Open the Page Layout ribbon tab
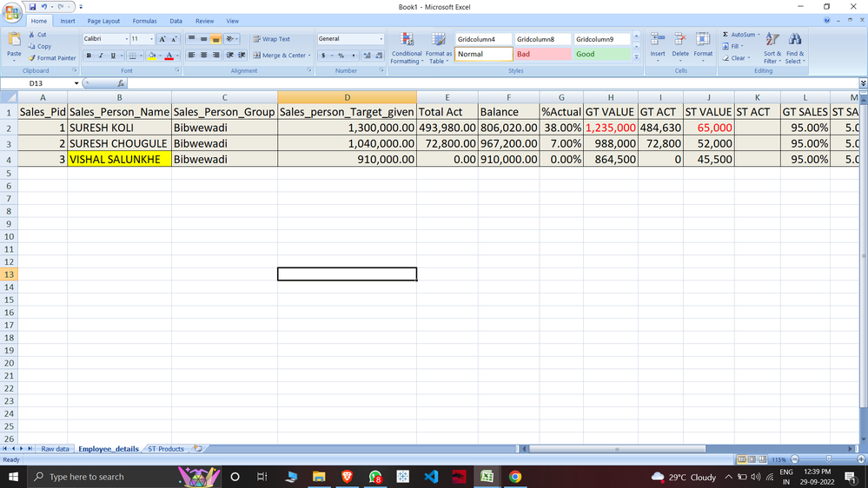 click(x=103, y=21)
